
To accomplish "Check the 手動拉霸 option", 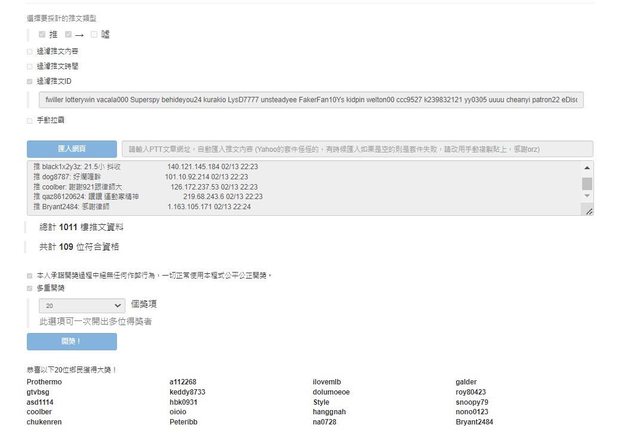I will coord(29,120).
